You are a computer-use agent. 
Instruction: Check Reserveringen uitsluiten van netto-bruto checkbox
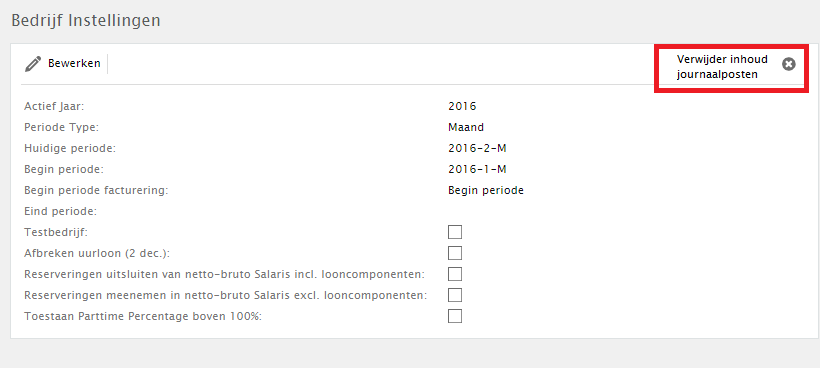(455, 274)
